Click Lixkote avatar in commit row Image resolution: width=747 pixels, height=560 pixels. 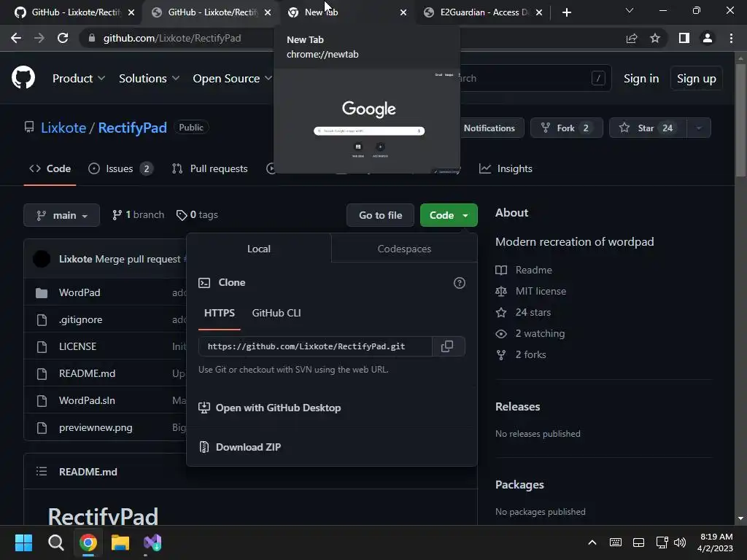42,259
